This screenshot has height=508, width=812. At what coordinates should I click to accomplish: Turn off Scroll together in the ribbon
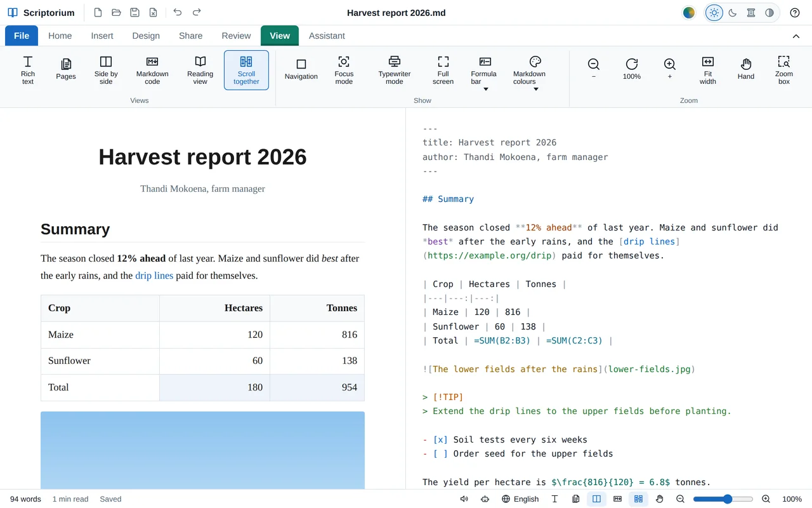(246, 70)
